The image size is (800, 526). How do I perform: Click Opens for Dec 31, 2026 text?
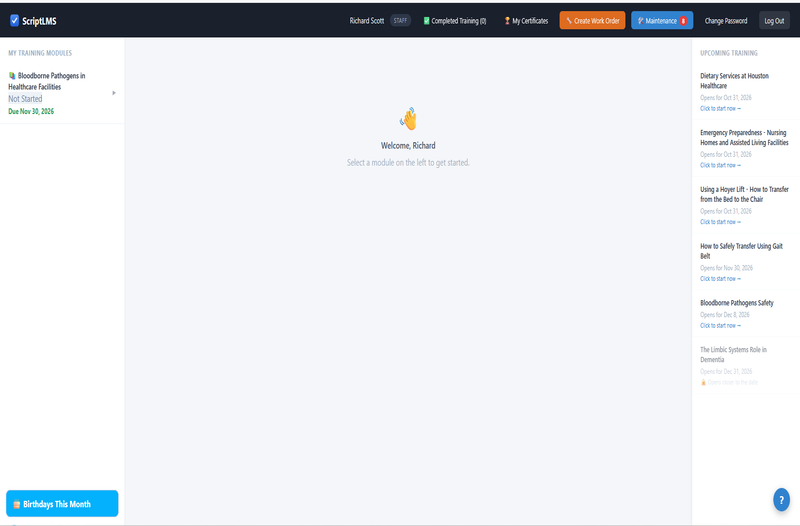(x=726, y=371)
